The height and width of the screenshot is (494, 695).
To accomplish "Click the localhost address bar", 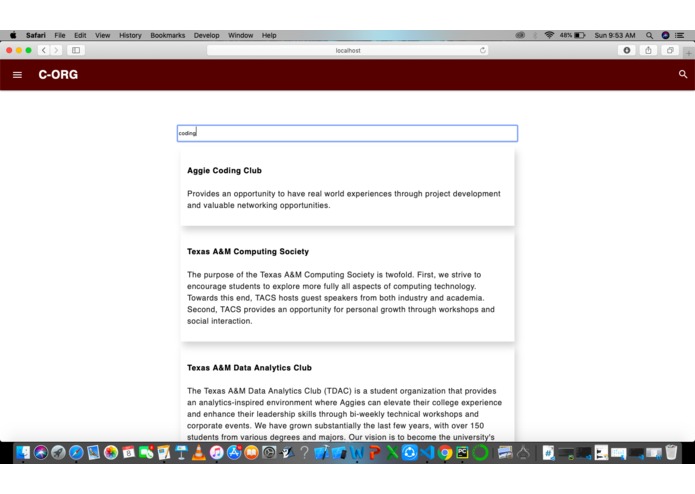I will (348, 51).
